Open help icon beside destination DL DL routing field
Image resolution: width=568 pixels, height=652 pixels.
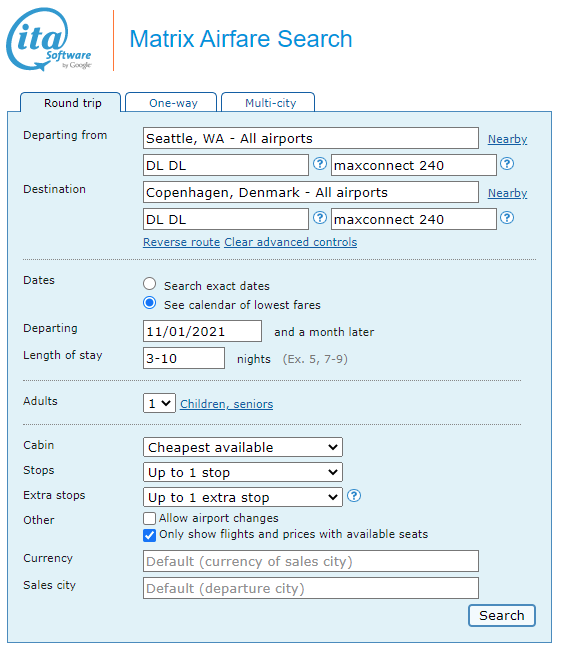pyautogui.click(x=320, y=218)
